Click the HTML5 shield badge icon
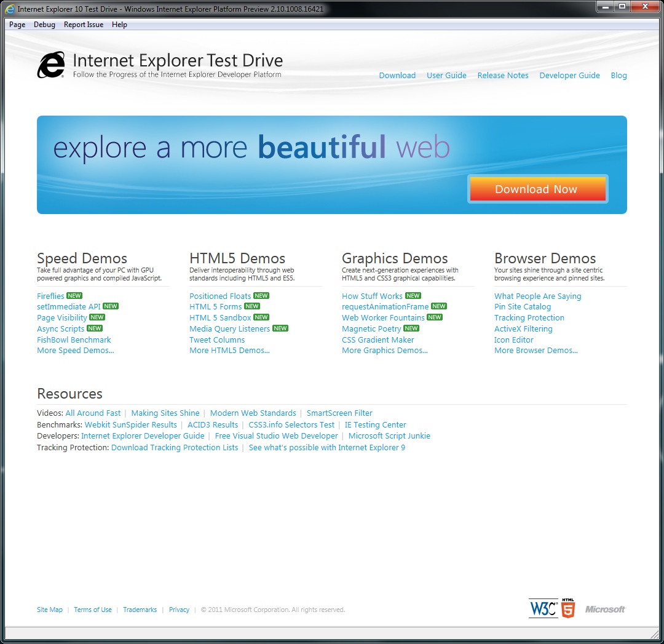 568,608
